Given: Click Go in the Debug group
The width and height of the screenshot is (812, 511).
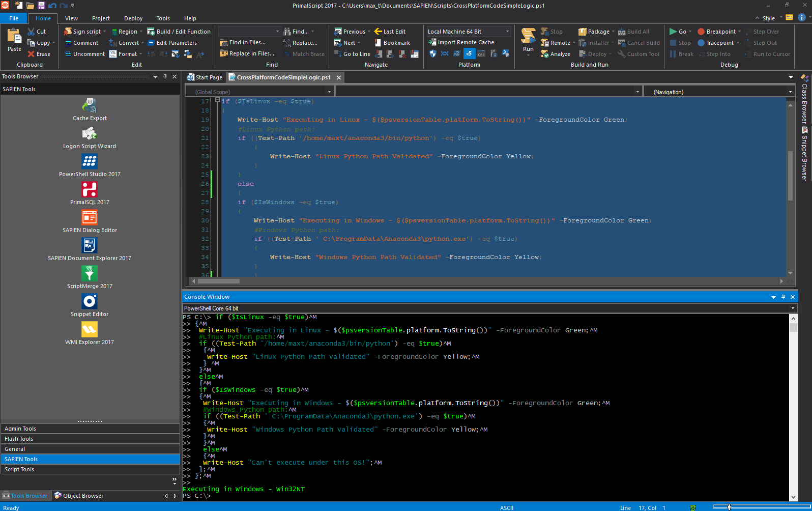Looking at the screenshot, I should (678, 32).
